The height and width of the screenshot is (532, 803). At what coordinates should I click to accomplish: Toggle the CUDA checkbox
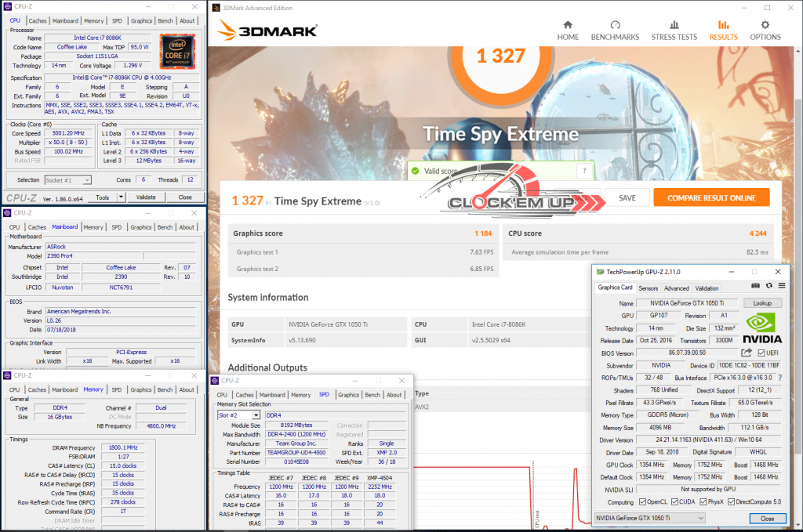674,501
